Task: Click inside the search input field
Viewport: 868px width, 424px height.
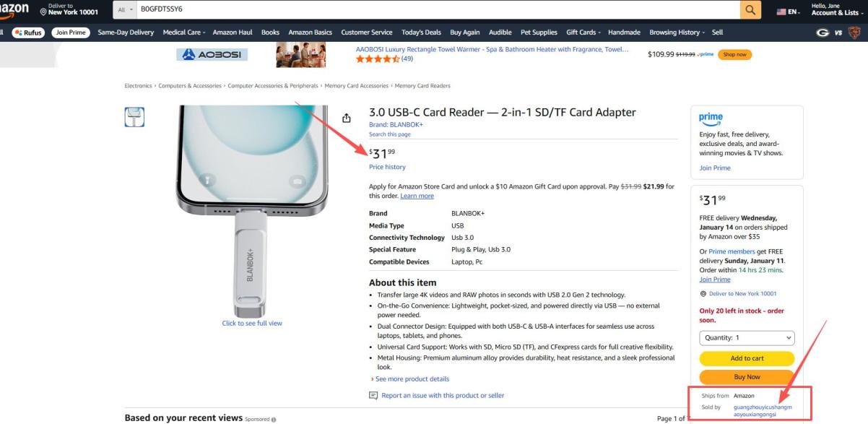Action: point(433,9)
